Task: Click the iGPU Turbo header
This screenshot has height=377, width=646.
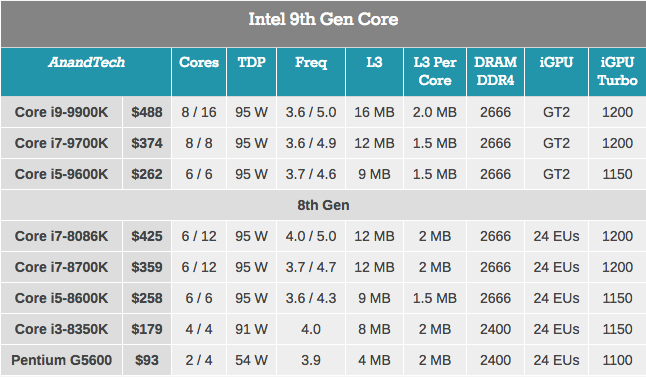Action: pos(618,72)
